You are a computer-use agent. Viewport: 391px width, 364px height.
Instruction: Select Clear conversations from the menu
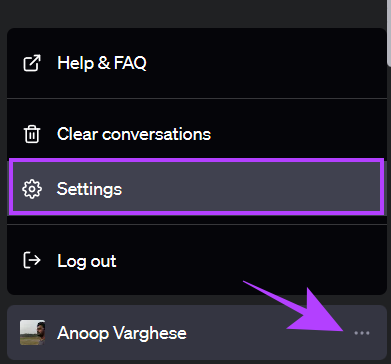(197, 134)
